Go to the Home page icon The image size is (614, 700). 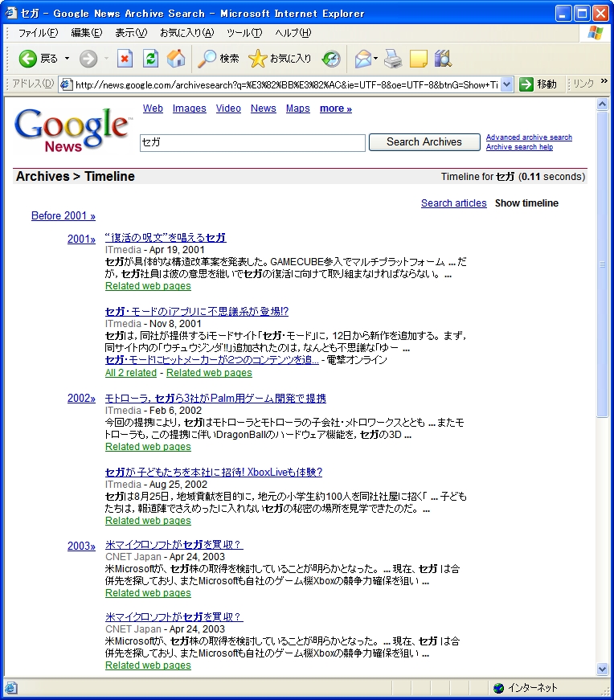[x=176, y=59]
